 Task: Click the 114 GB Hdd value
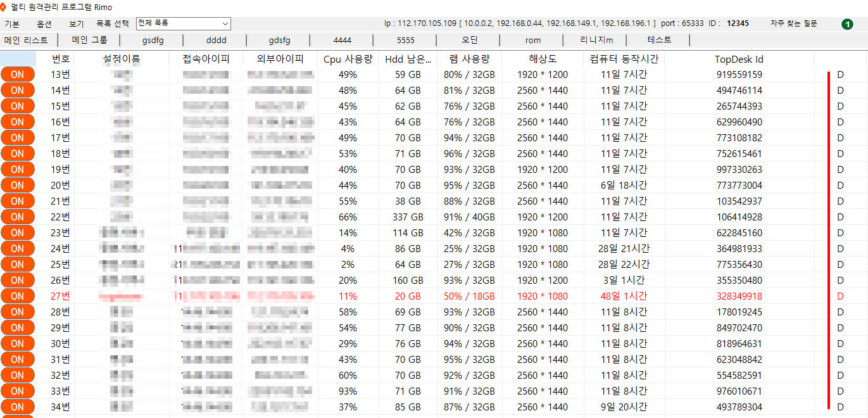(x=408, y=233)
